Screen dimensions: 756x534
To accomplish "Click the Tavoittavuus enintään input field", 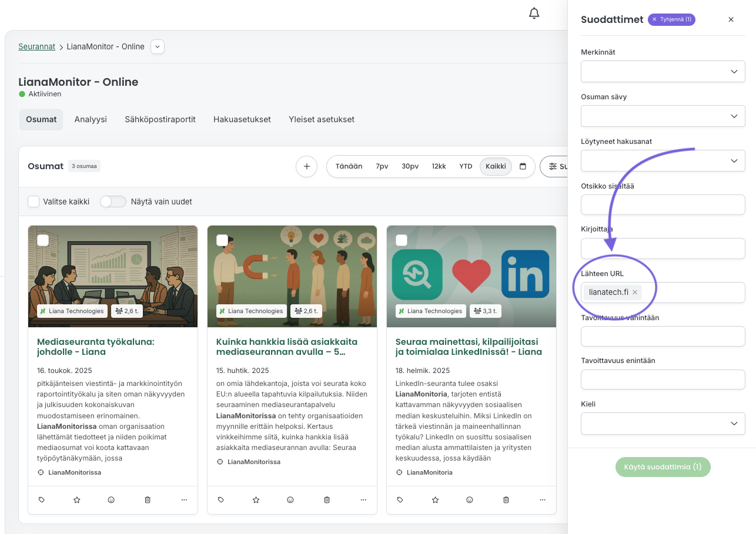I will (663, 380).
